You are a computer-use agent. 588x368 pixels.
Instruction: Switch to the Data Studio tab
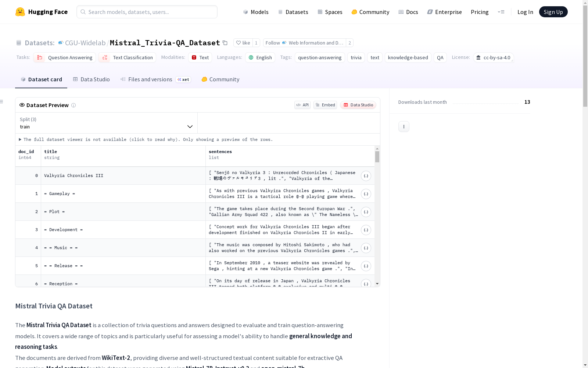[91, 79]
